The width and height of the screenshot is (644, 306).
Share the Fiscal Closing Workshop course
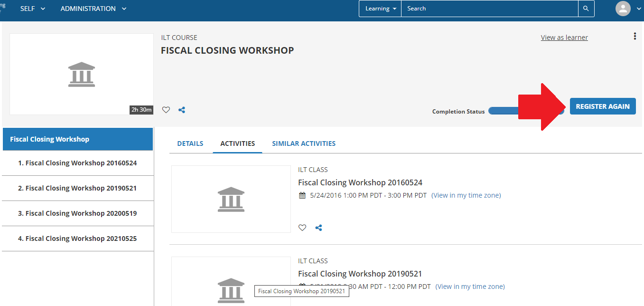pyautogui.click(x=182, y=110)
